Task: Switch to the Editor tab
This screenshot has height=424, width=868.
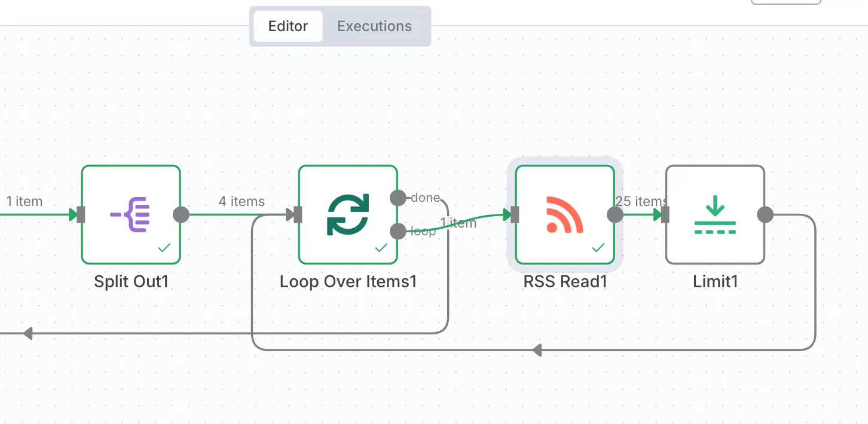Action: (288, 26)
